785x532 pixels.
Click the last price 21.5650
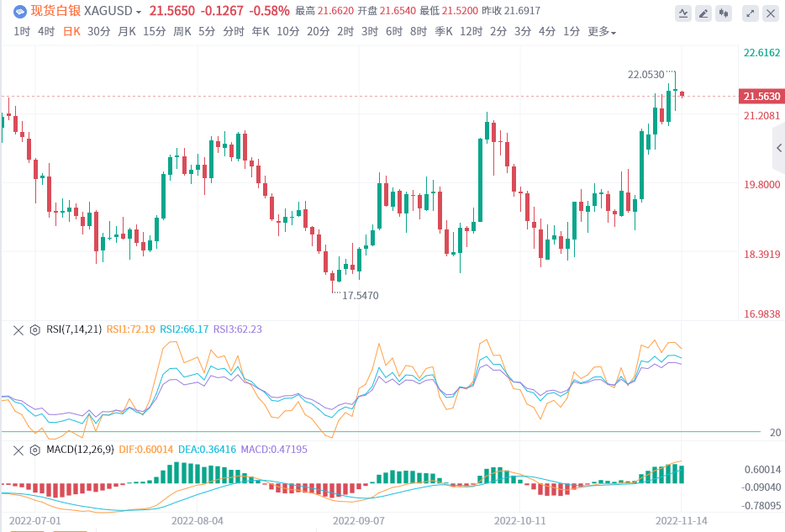(x=171, y=11)
